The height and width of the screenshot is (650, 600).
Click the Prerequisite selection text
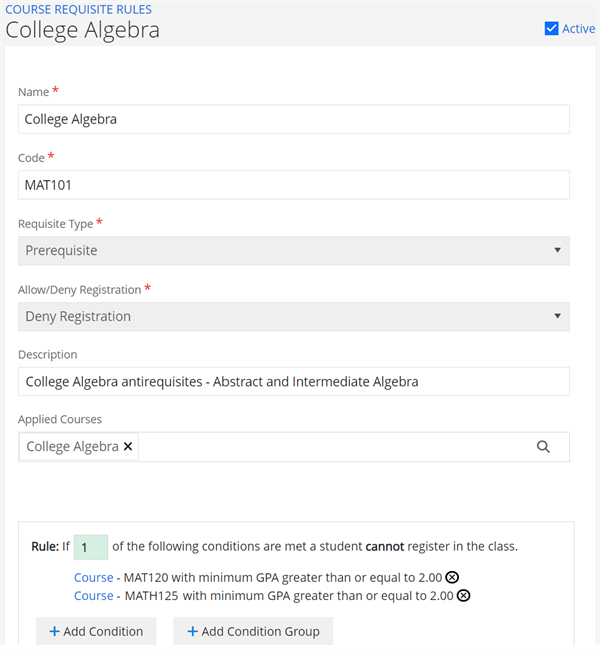(x=61, y=250)
